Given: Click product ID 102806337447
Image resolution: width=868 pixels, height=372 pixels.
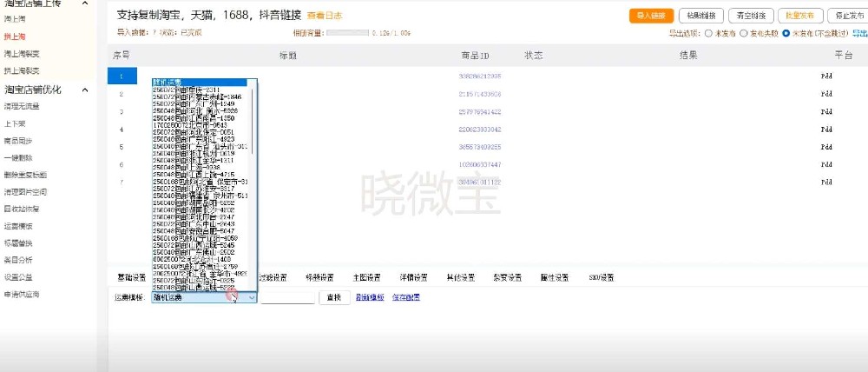Looking at the screenshot, I should [x=480, y=164].
